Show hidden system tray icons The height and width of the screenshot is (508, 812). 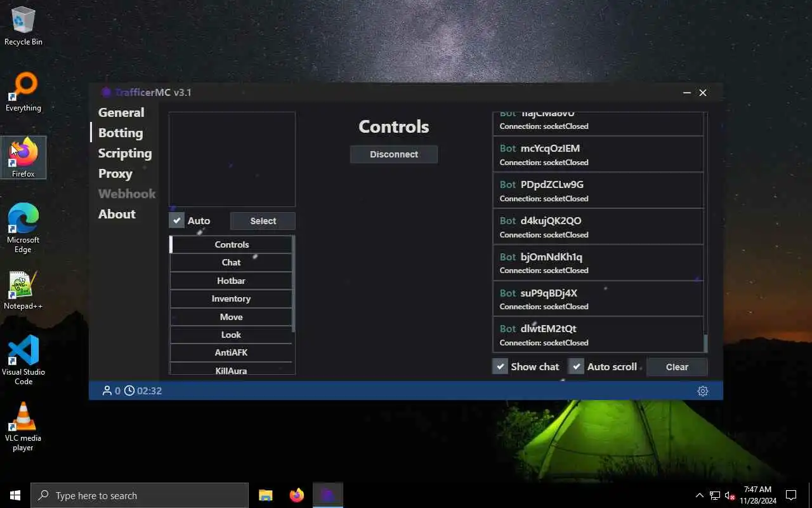coord(699,495)
